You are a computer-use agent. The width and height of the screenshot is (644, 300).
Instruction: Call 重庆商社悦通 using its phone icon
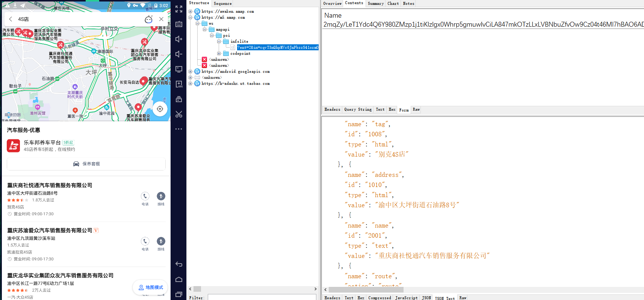coord(145,196)
